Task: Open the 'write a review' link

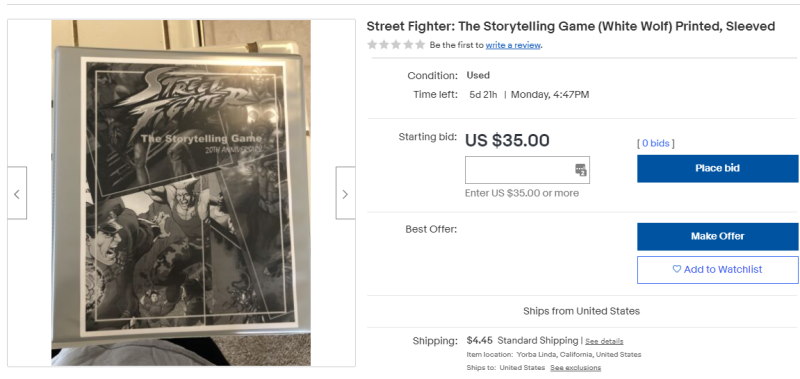Action: coord(513,45)
